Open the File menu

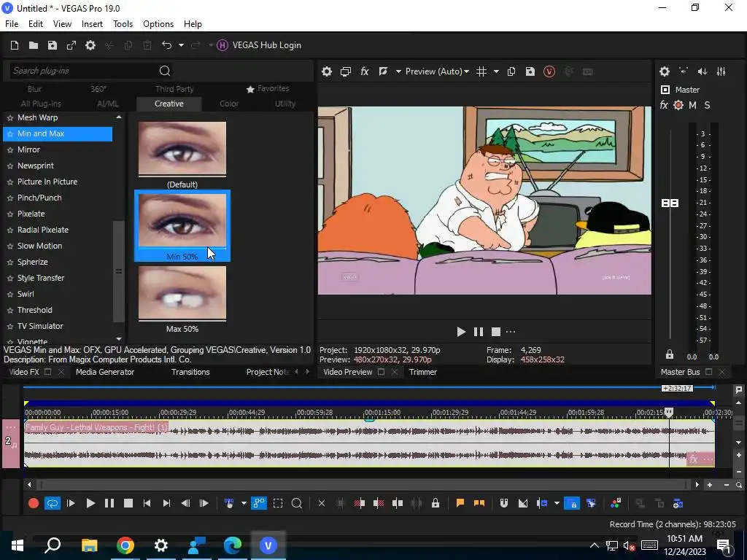click(12, 24)
